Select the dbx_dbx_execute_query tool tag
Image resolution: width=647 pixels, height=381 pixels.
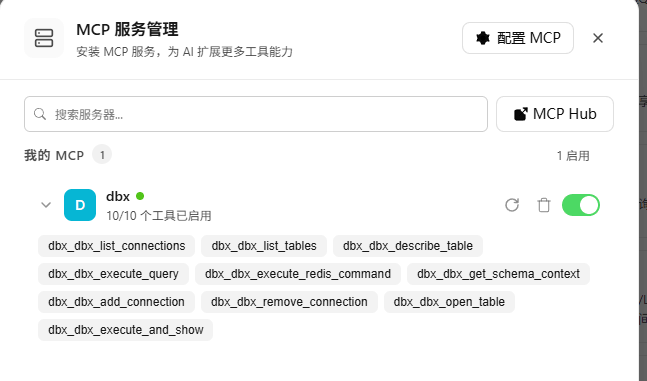113,274
